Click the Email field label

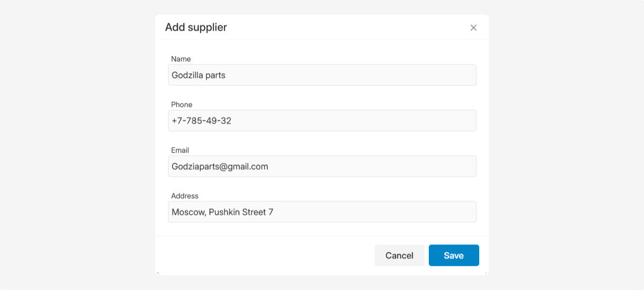pyautogui.click(x=180, y=150)
